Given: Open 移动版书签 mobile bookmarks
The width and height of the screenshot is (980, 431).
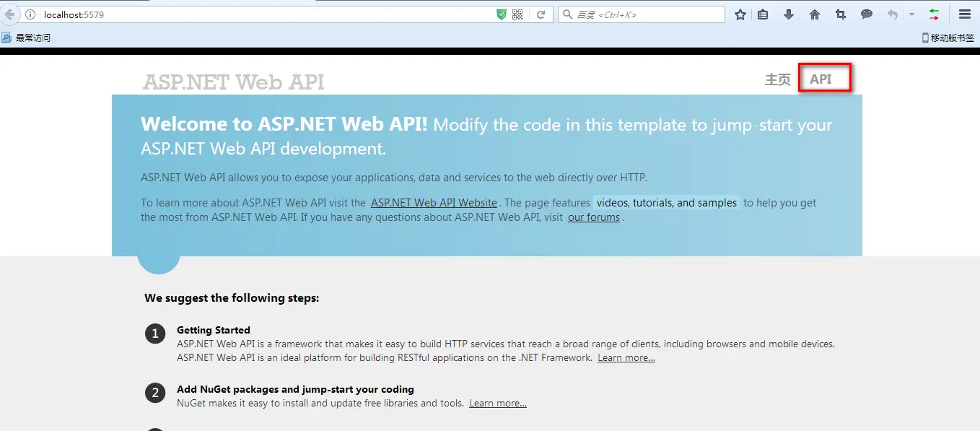Looking at the screenshot, I should pyautogui.click(x=948, y=38).
